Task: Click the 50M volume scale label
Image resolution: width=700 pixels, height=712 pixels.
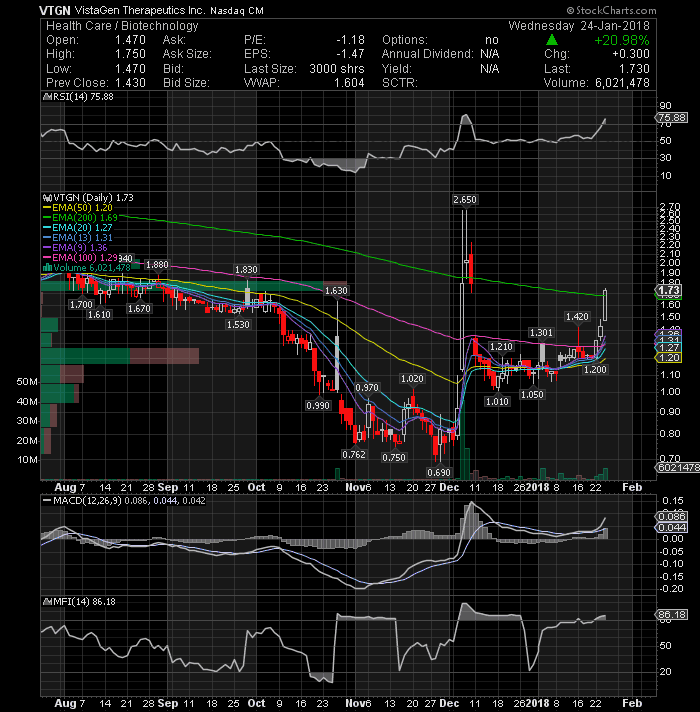Action: coord(27,382)
